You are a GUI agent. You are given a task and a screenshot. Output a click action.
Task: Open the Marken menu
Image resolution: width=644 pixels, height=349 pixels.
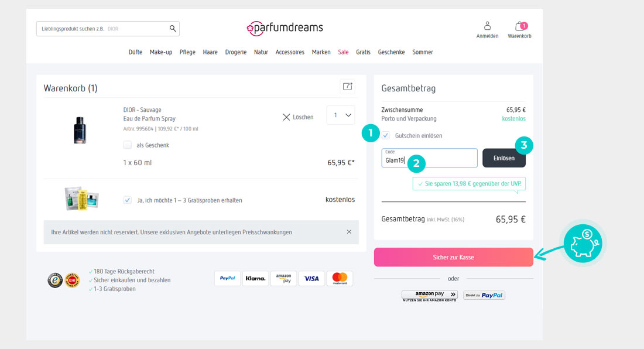pyautogui.click(x=321, y=52)
